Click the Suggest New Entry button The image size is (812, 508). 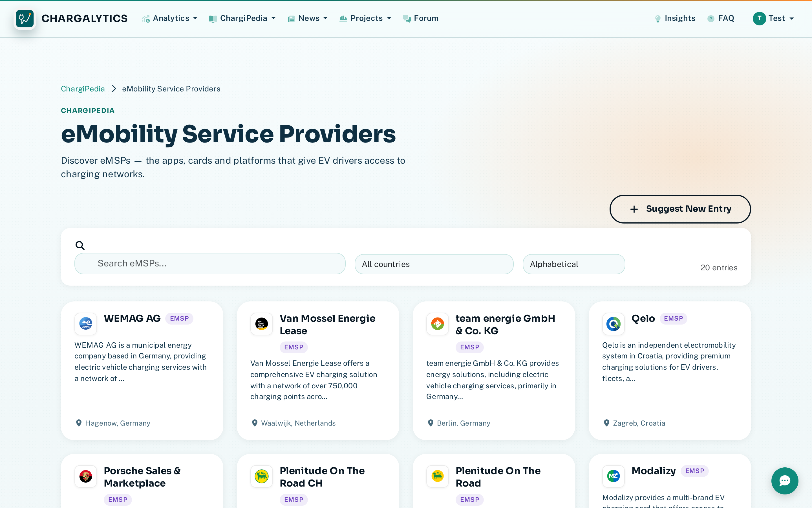tap(680, 209)
